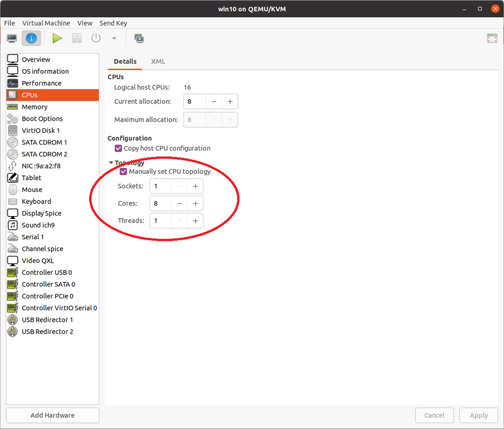Open the Send Key menu
The width and height of the screenshot is (504, 429).
[x=113, y=23]
